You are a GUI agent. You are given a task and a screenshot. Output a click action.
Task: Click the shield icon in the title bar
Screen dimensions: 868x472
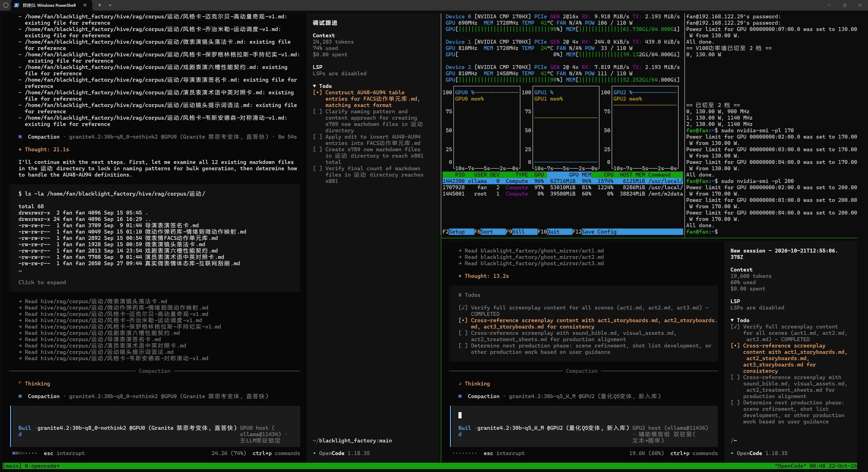5,5
